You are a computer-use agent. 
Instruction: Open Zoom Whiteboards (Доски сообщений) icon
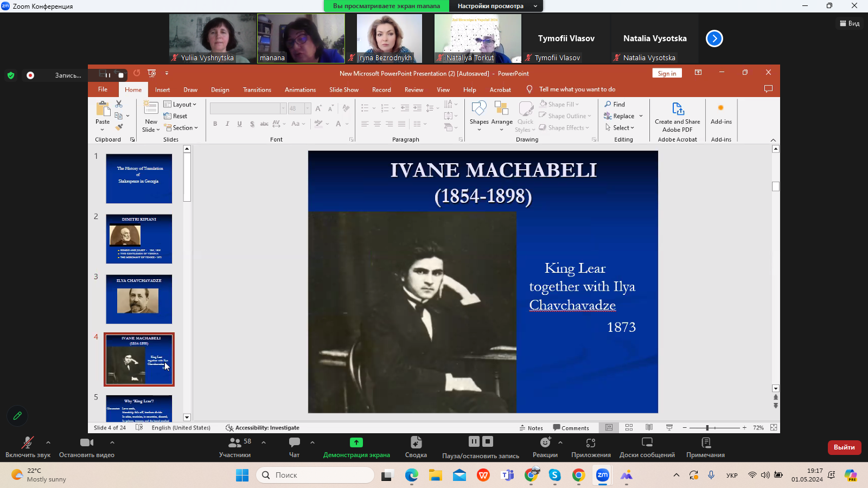(x=647, y=443)
